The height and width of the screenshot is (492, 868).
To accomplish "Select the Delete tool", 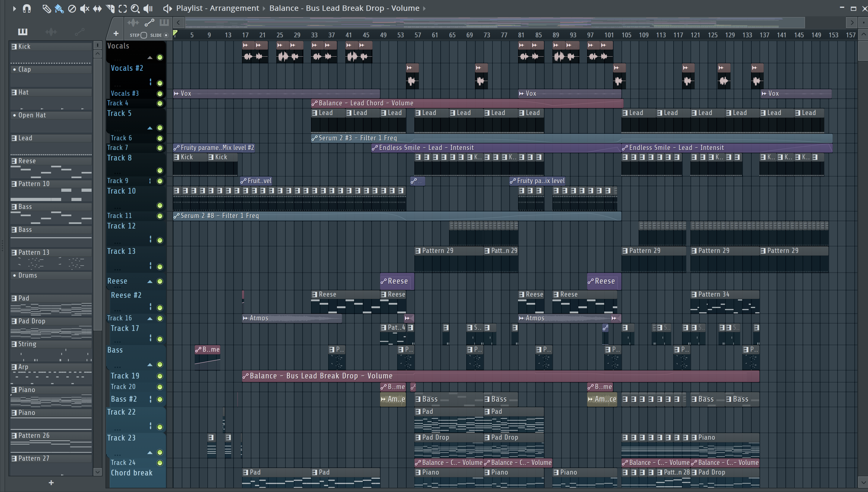I will (x=72, y=8).
